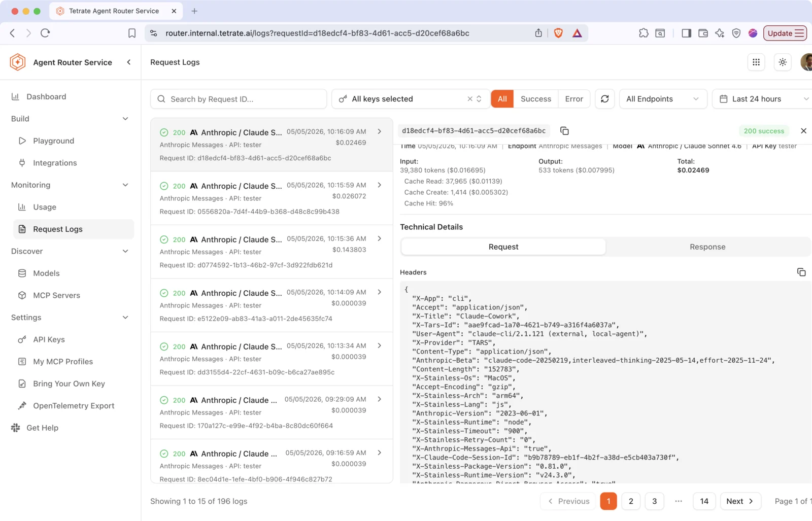Open Integrations page
This screenshot has height=521, width=812.
pyautogui.click(x=55, y=163)
